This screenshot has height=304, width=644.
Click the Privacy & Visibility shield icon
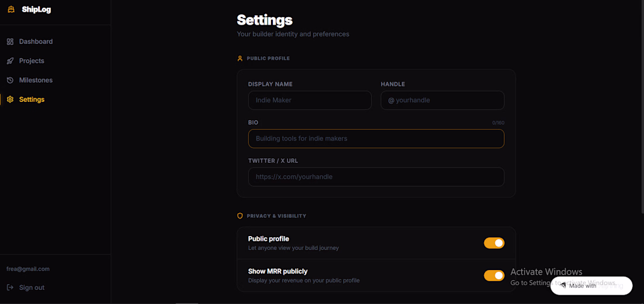tap(240, 216)
